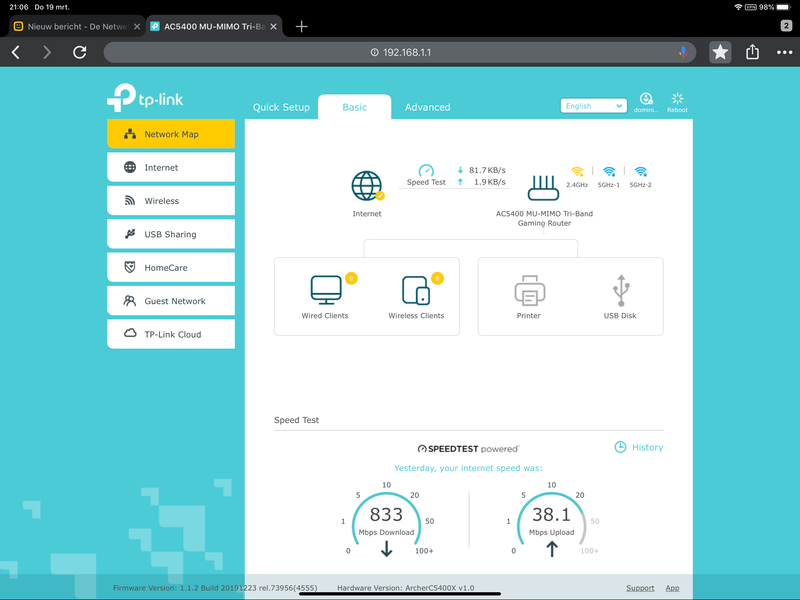Viewport: 800px width, 600px height.
Task: Click the App link in footer
Action: pyautogui.click(x=672, y=588)
